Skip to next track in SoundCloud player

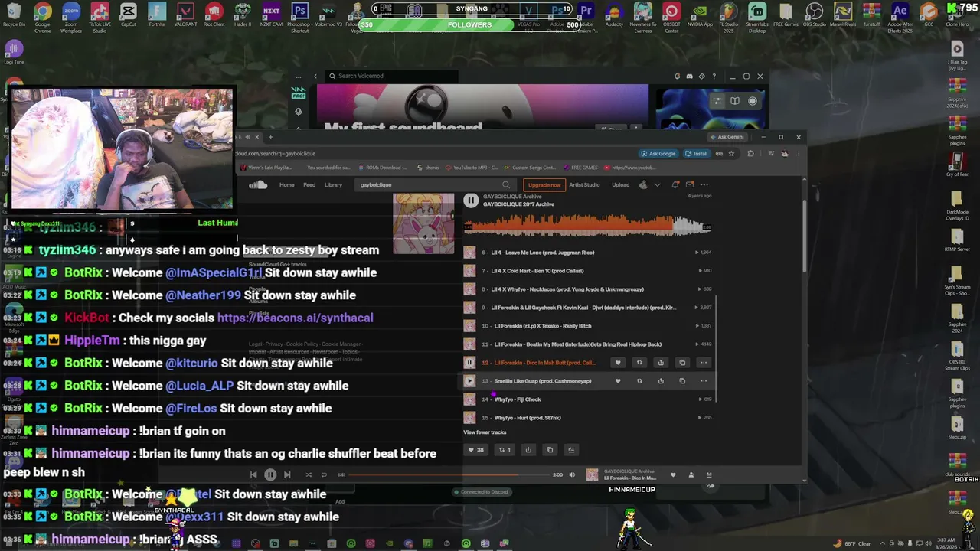[287, 474]
